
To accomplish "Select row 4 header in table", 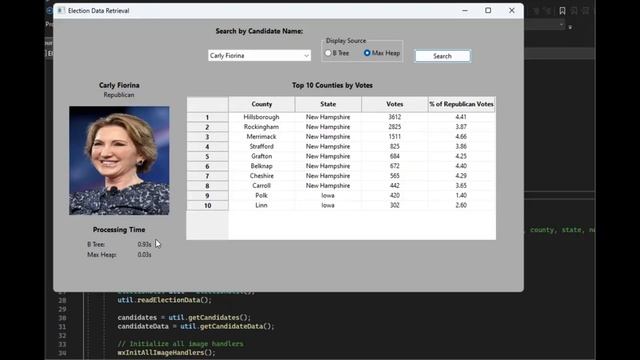I will click(207, 147).
